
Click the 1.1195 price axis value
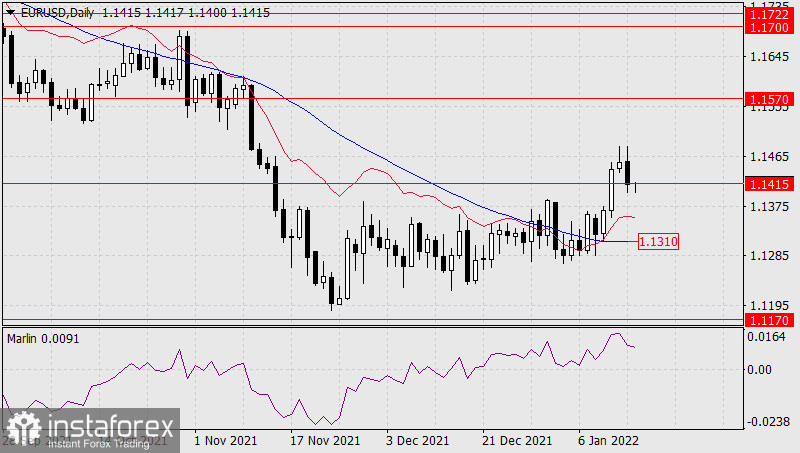click(x=769, y=306)
